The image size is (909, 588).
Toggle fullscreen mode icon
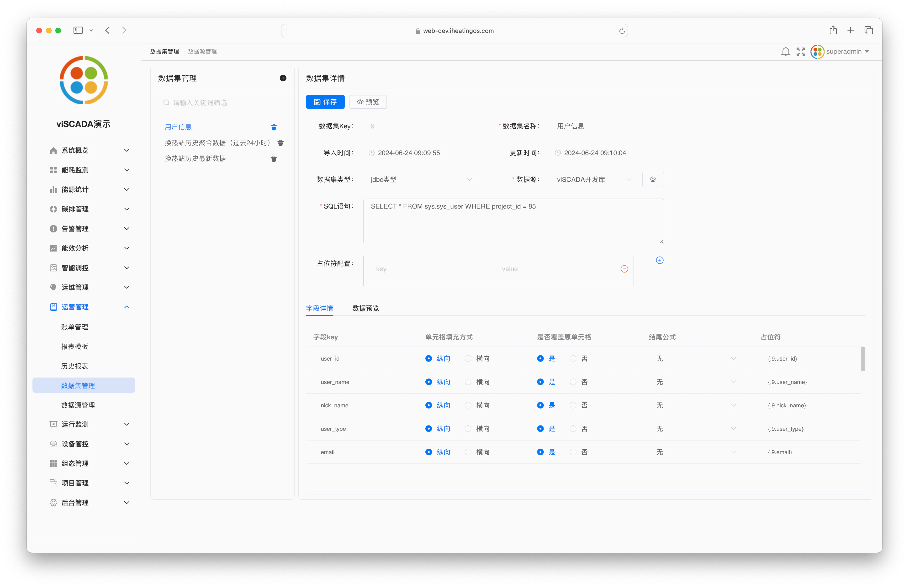tap(801, 52)
